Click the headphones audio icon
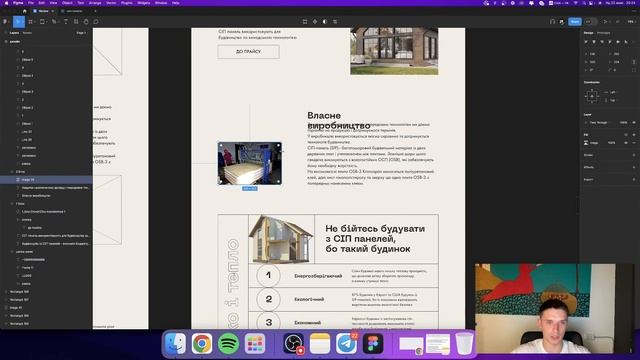The image size is (640, 360). point(552,22)
